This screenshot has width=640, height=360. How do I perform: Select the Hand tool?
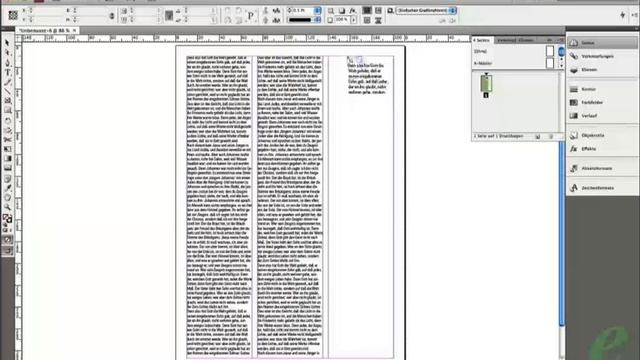[7, 198]
